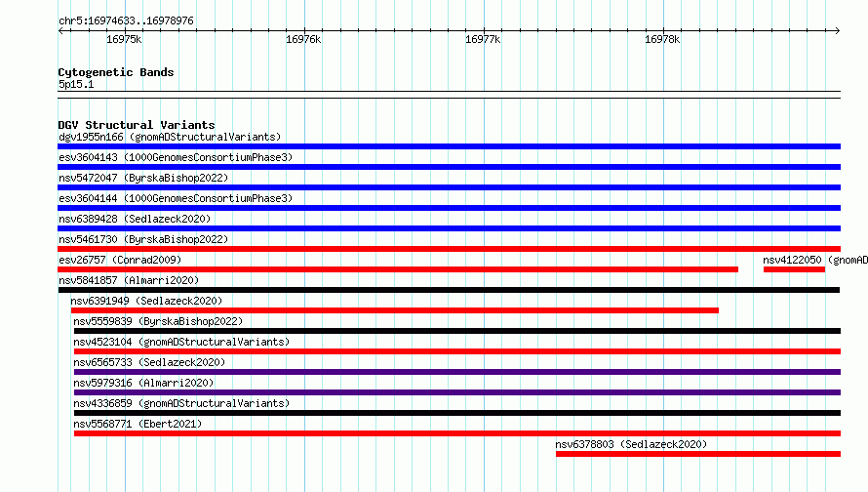Click the left arrow of the ruler
The image size is (868, 492).
tap(61, 31)
